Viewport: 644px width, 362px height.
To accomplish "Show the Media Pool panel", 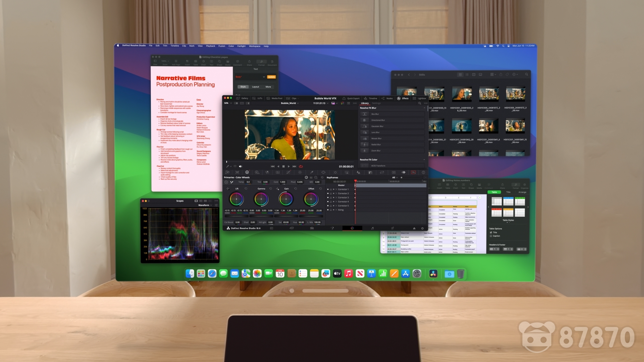I will pyautogui.click(x=274, y=98).
